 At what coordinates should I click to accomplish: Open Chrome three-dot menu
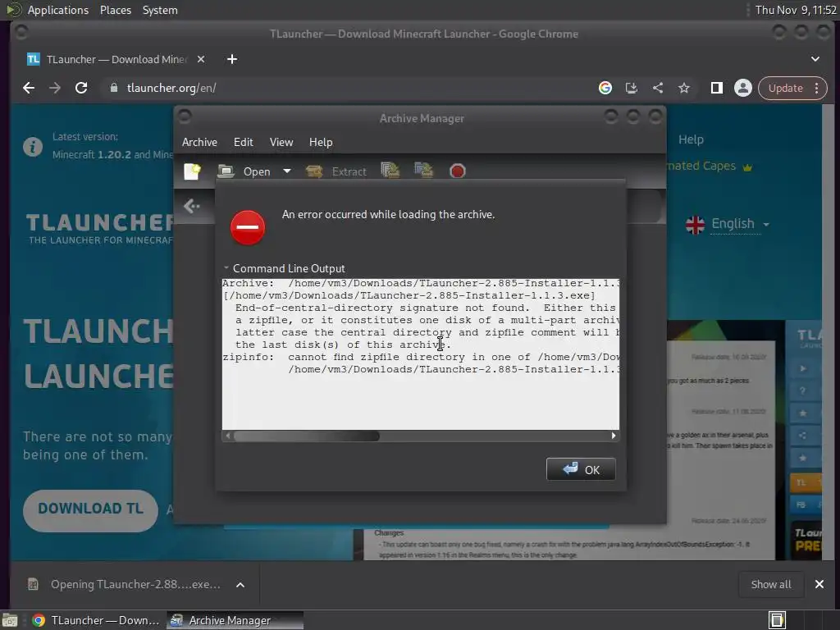coord(817,88)
